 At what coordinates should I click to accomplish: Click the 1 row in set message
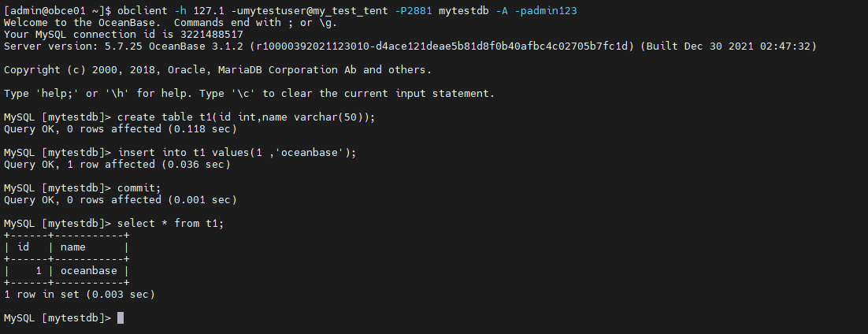[80, 295]
